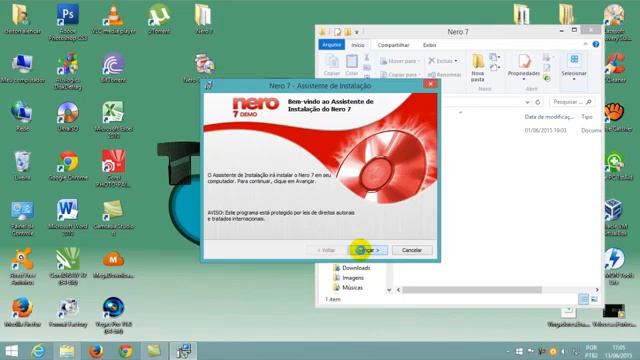640x360 pixels.
Task: Click the Cut scissors icon in the ribbon
Action: coord(367,58)
